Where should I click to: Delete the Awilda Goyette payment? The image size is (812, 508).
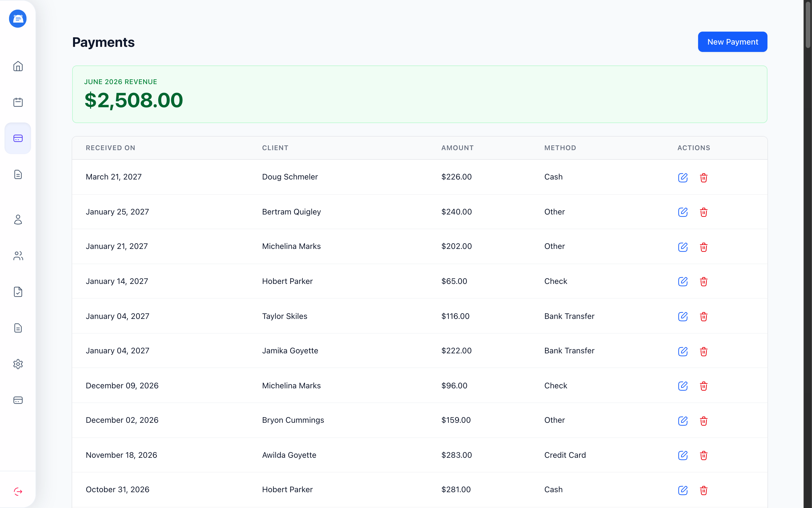pos(704,456)
